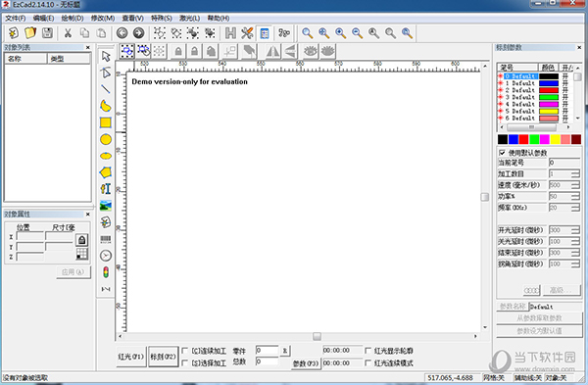Select the Barcode tool
This screenshot has width=588, height=385.
click(106, 239)
